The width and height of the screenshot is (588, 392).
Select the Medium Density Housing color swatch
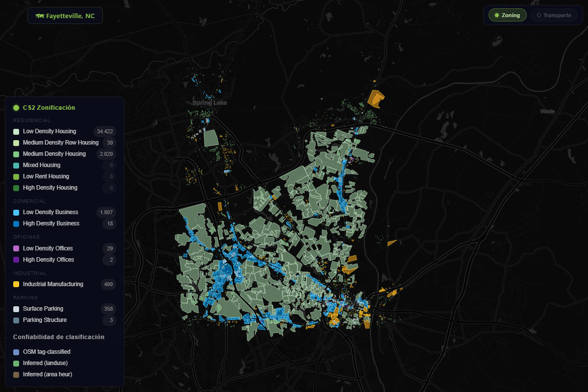pyautogui.click(x=16, y=154)
